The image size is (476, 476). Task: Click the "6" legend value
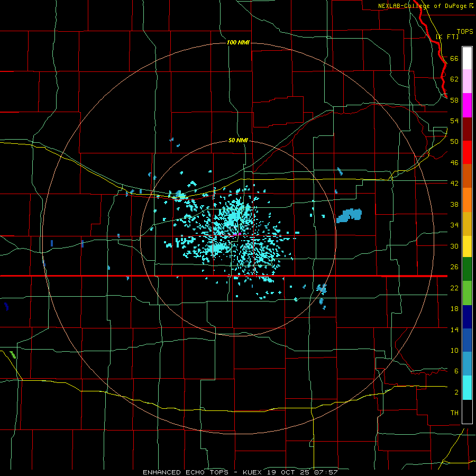456,371
